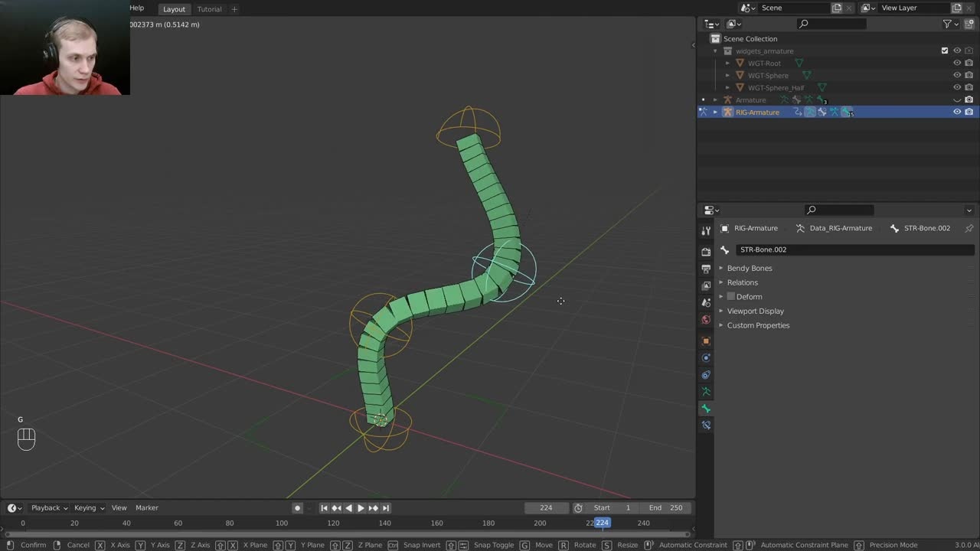Click the pin icon in the properties header
Screen dimensions: 980x551
coord(969,228)
